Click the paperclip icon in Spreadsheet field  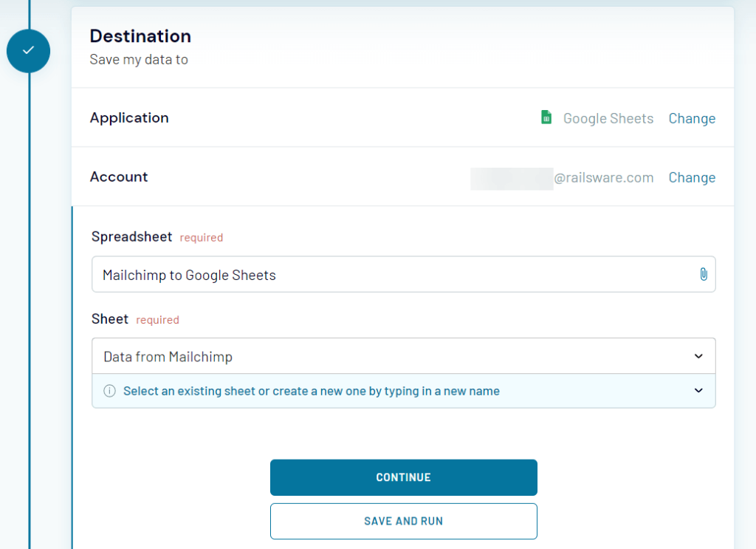703,275
